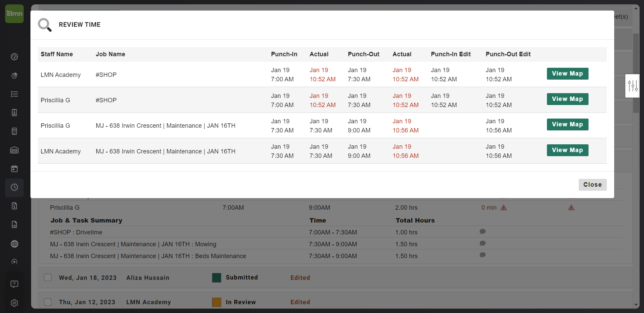Open 638 Irwin Crescent Beds Maintenance link
This screenshot has width=644, height=313.
(148, 256)
